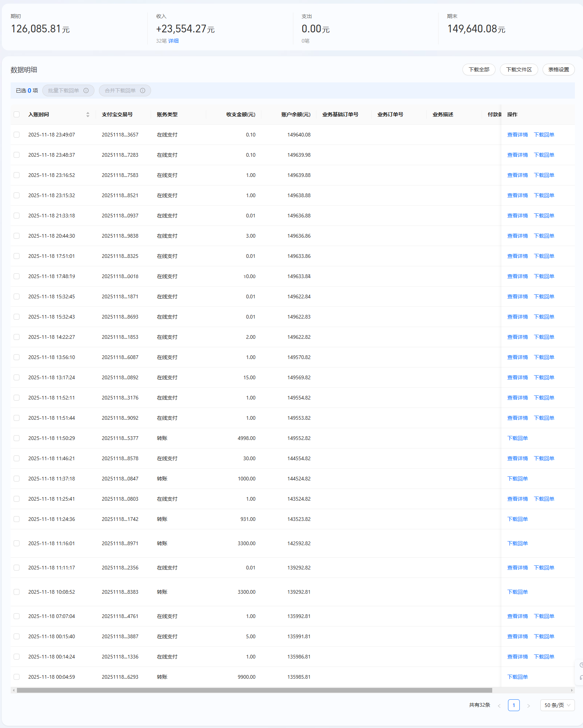Viewport: 583px width, 728px height.
Task: Sort table by 入账时间 arrows icon
Action: click(88, 114)
